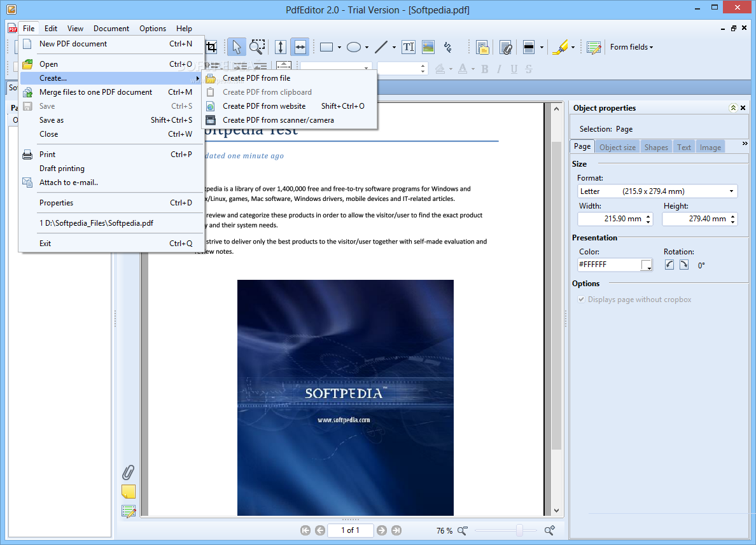
Task: Open the Edit menu
Action: (x=51, y=29)
